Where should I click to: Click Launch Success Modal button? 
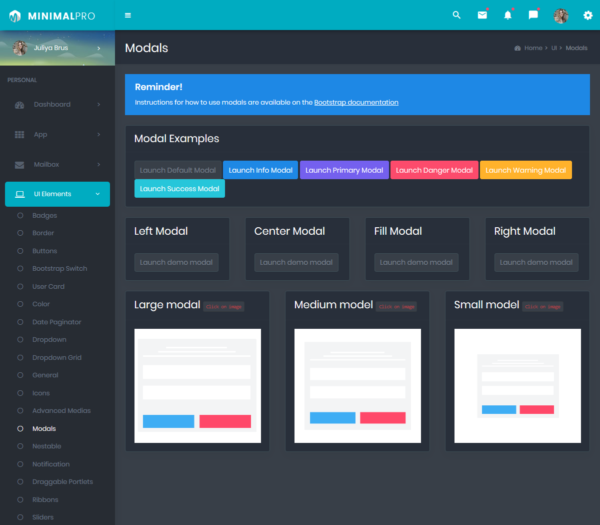[x=179, y=189]
